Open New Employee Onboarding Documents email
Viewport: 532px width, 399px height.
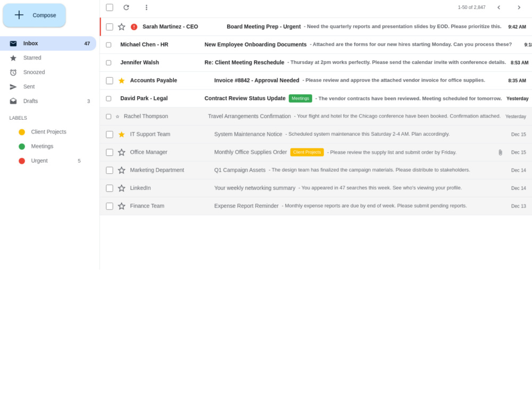coord(316,45)
